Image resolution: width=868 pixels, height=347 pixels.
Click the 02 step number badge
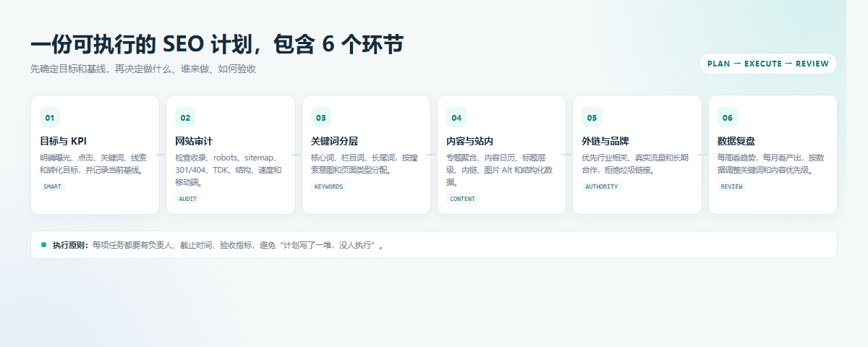point(185,117)
